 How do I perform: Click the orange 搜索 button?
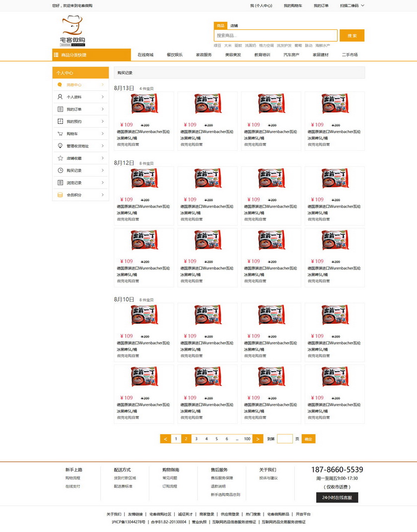352,35
